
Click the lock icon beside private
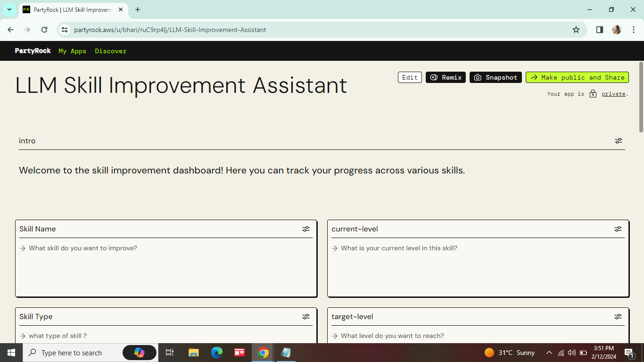pyautogui.click(x=593, y=94)
